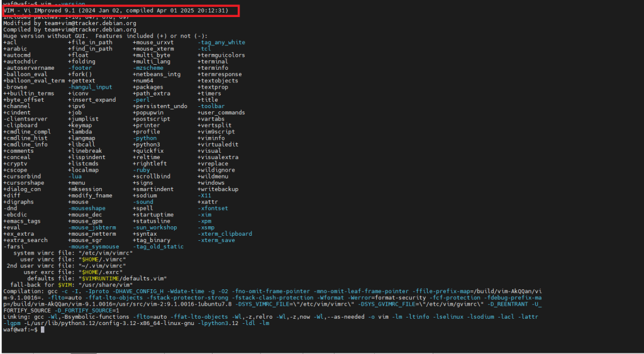Click the 'Modified by team+vim@tracker.debian.org' line
This screenshot has height=354, width=644.
coord(69,23)
